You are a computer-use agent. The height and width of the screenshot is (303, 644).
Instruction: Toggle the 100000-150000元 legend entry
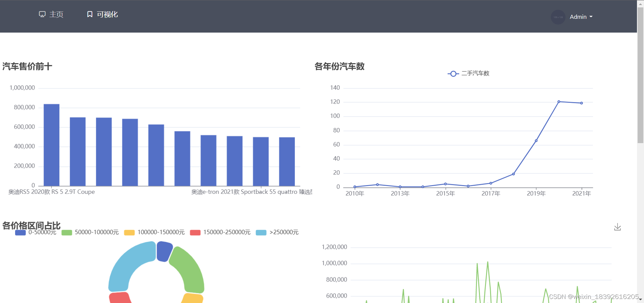tap(154, 232)
